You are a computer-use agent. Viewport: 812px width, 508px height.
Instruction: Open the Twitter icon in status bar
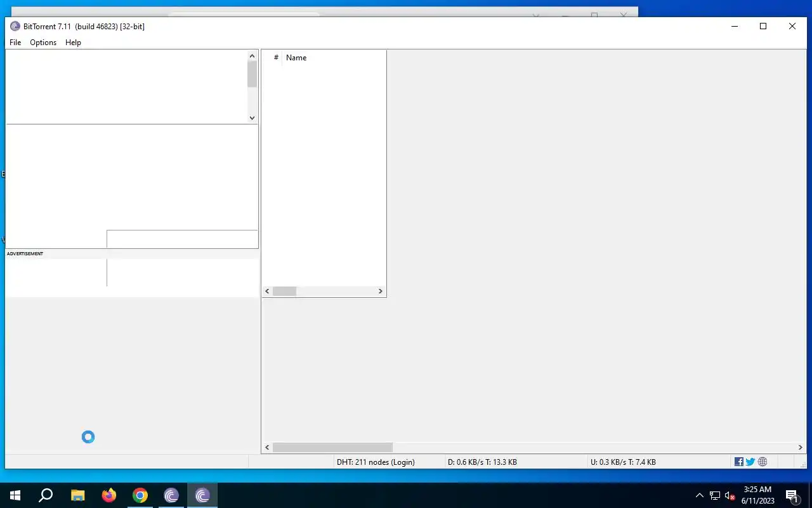750,462
